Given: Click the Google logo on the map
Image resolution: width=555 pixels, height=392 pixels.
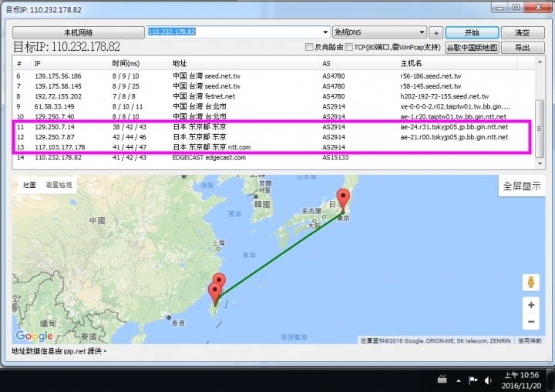Looking at the screenshot, I should (x=35, y=336).
